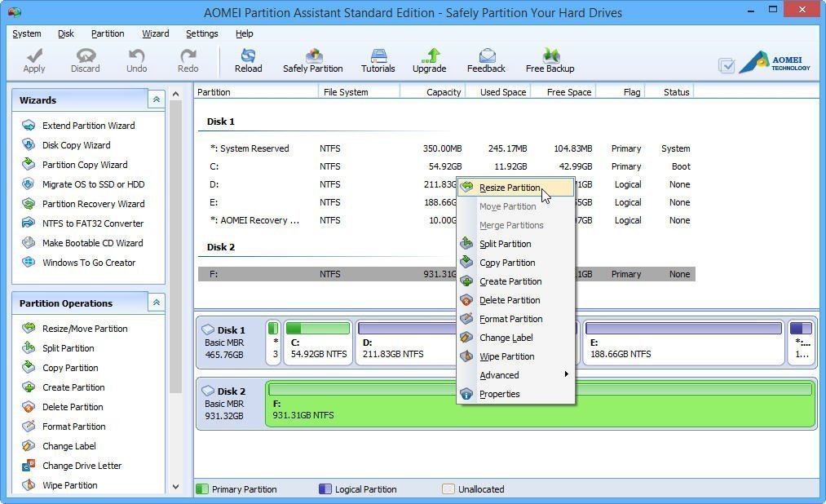Click the Reload icon
This screenshot has width=826, height=504.
pyautogui.click(x=248, y=58)
